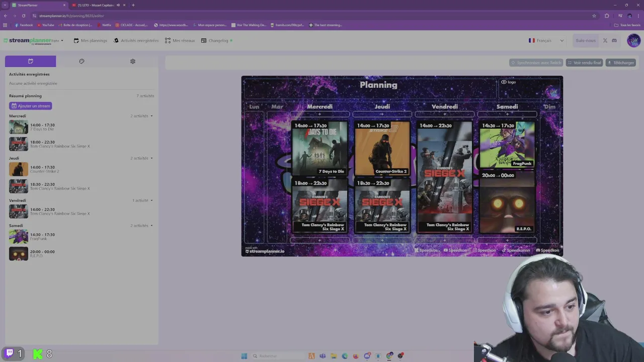This screenshot has height=362, width=644.
Task: Click Mercredi column header on canvas
Action: (319, 107)
